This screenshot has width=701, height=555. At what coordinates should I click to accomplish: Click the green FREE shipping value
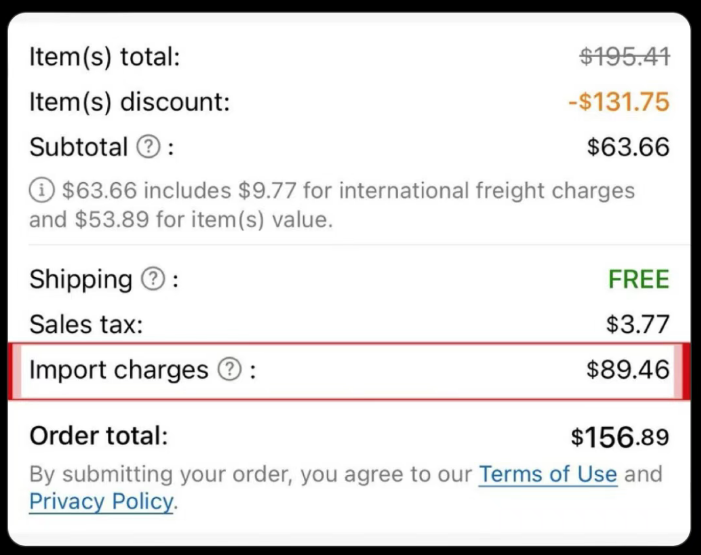pos(638,279)
